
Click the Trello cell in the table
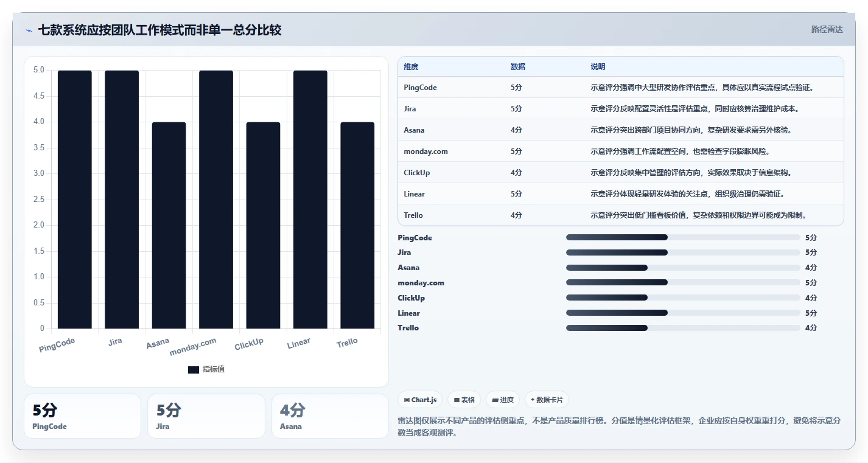(413, 215)
